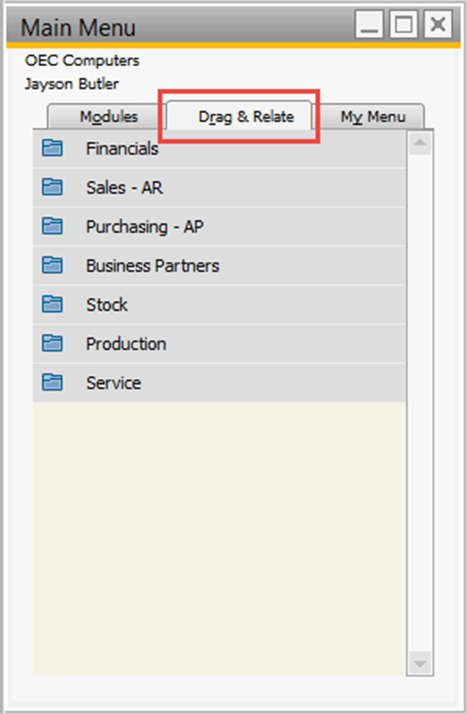
Task: Expand the Financials module
Action: pyautogui.click(x=219, y=148)
